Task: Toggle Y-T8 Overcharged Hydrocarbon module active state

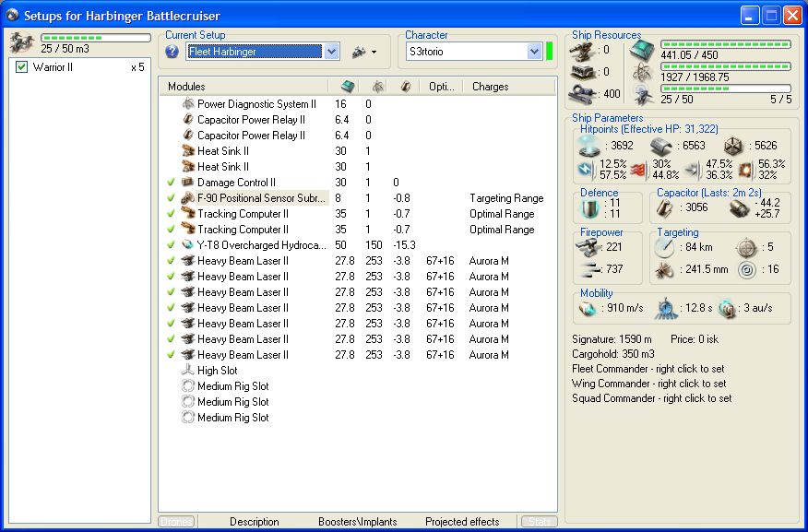Action: click(171, 245)
